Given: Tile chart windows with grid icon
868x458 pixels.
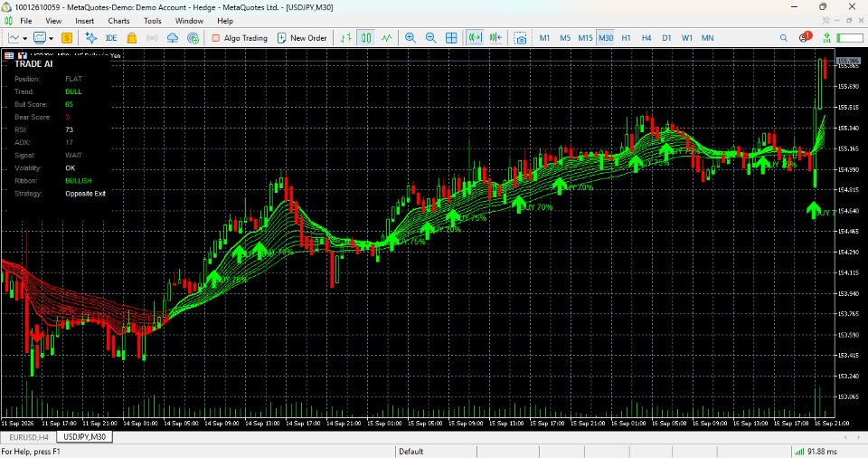Looking at the screenshot, I should click(451, 38).
